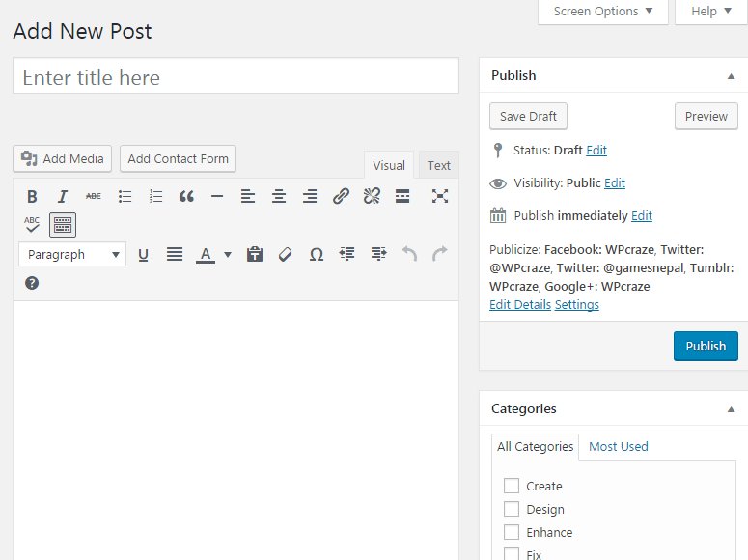Undo the last edit
This screenshot has width=748, height=560.
point(409,255)
